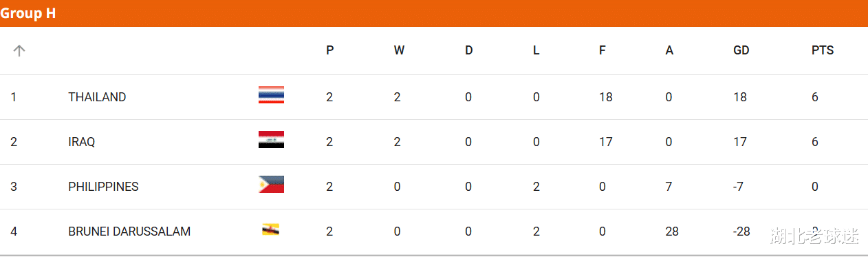Open the BRUNEI DARUSSALAM team name
868x257 pixels.
pyautogui.click(x=129, y=232)
